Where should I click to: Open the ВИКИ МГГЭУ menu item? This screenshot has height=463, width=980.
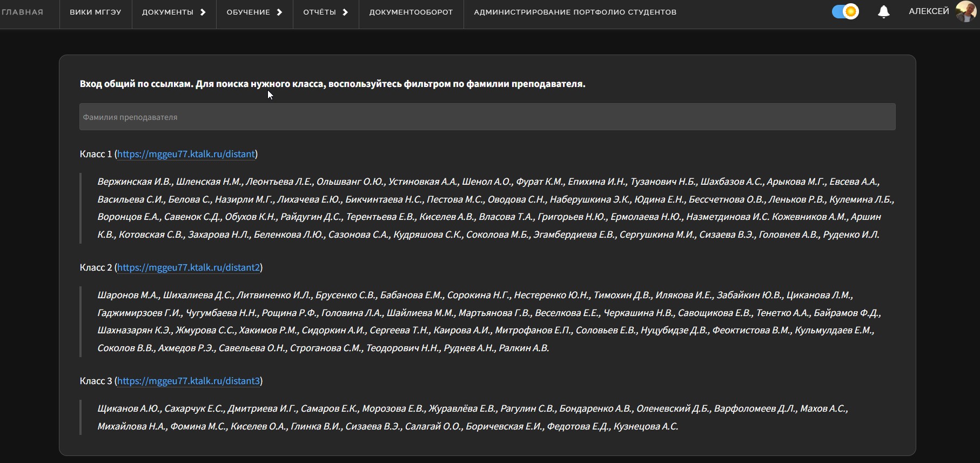coord(95,12)
